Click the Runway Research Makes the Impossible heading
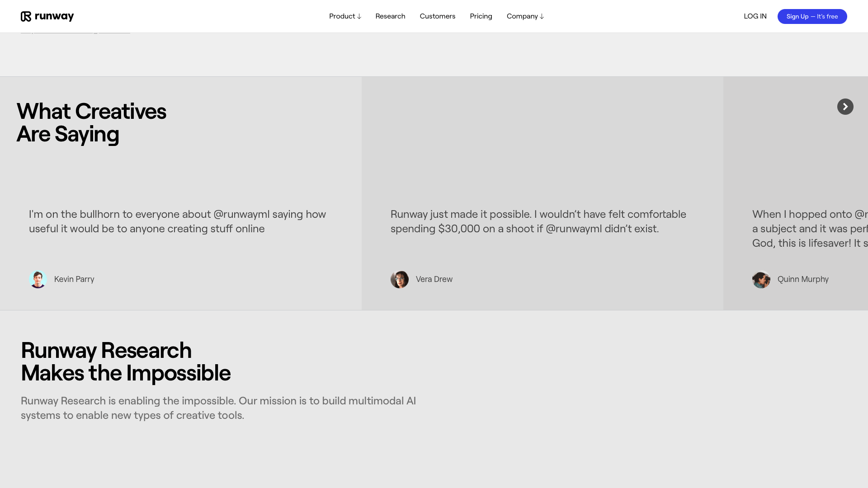This screenshot has width=868, height=488. pos(126,361)
